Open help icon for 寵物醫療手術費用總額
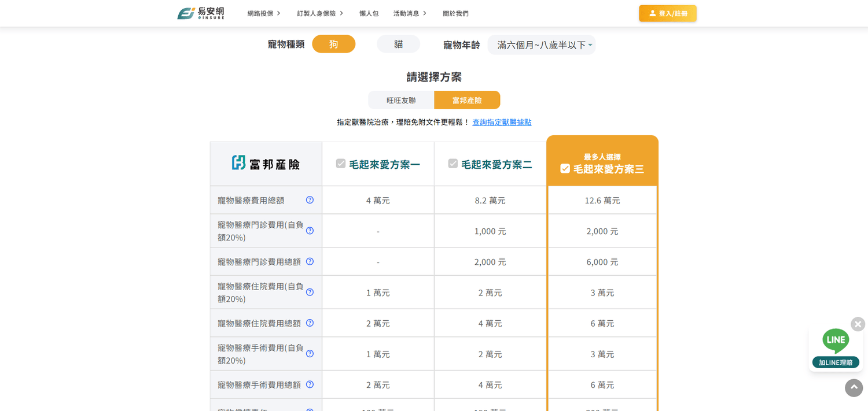This screenshot has height=411, width=868. (x=310, y=384)
